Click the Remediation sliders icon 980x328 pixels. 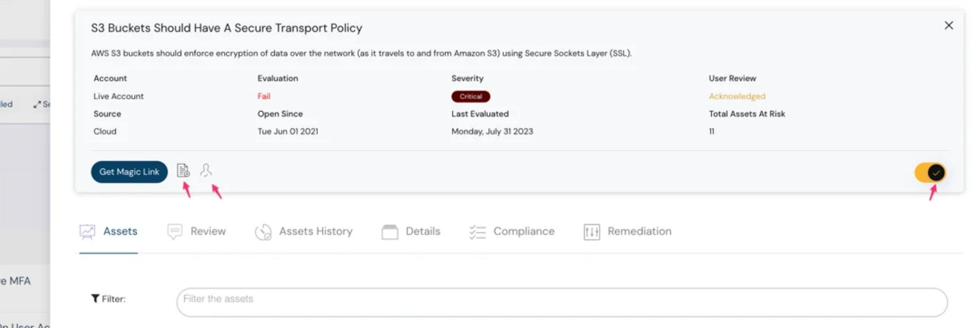(591, 231)
